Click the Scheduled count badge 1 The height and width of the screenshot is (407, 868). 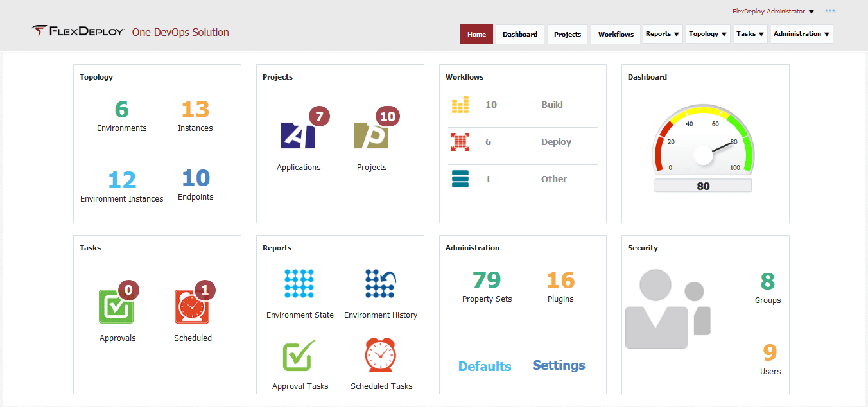205,291
